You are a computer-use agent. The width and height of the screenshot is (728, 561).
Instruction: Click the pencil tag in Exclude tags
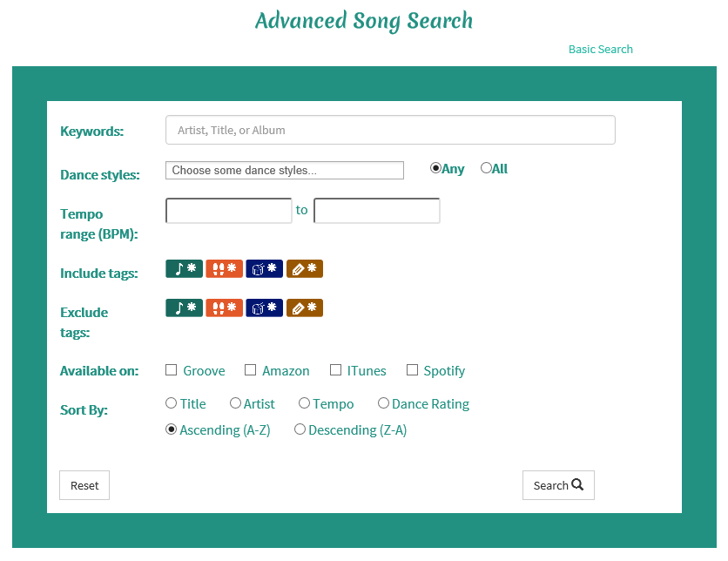click(304, 308)
